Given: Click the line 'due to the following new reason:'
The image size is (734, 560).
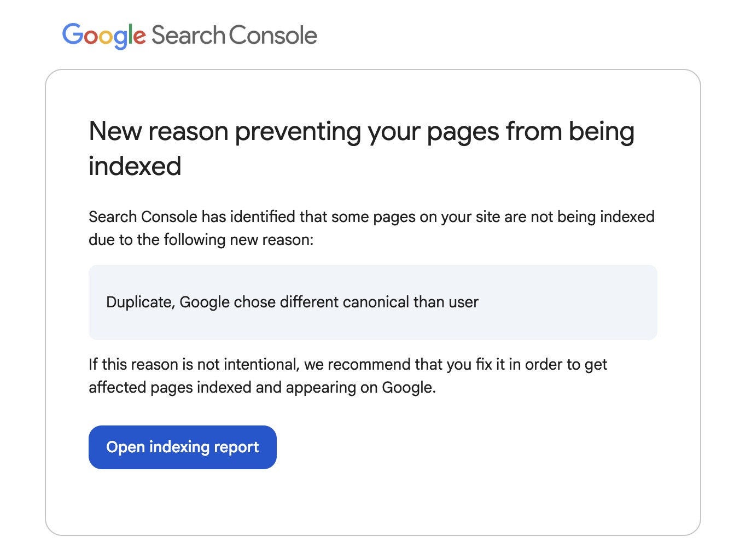Looking at the screenshot, I should (x=201, y=240).
